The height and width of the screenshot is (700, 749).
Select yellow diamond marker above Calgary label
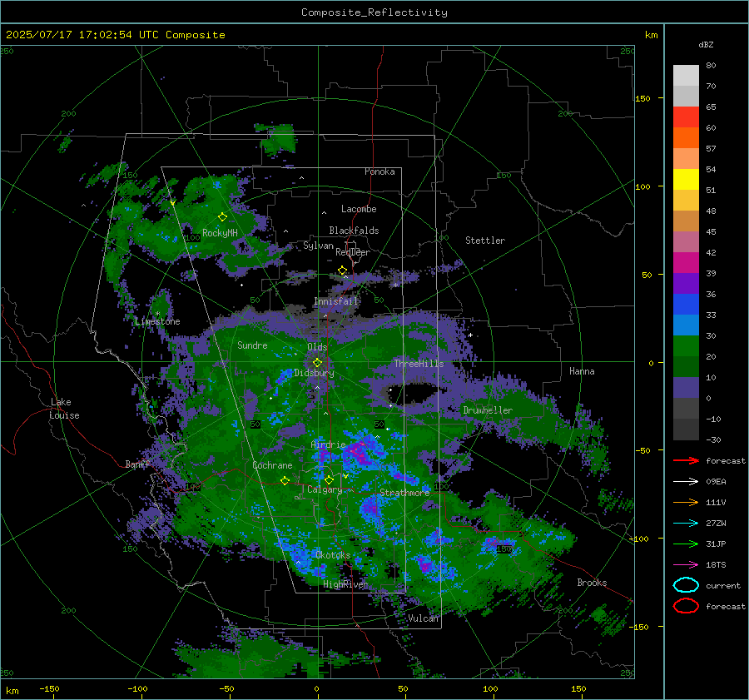(329, 479)
